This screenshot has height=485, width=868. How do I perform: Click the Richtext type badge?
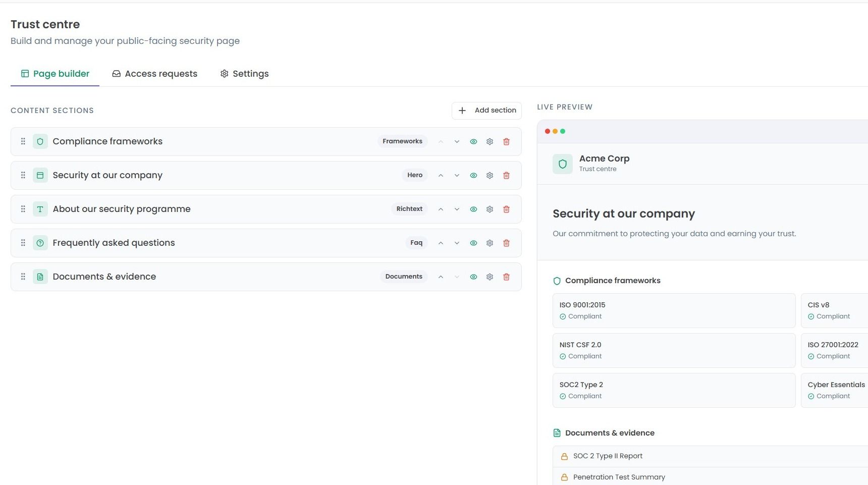pyautogui.click(x=409, y=209)
